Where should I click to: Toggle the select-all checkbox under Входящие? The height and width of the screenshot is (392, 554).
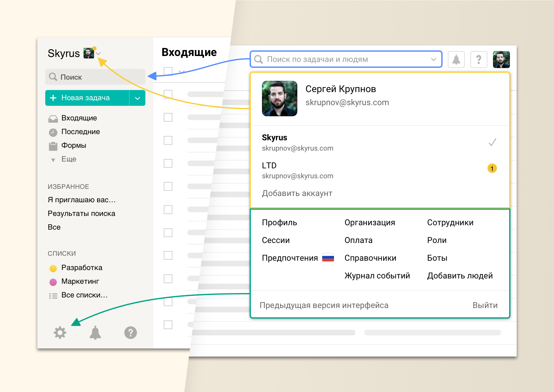pos(168,71)
